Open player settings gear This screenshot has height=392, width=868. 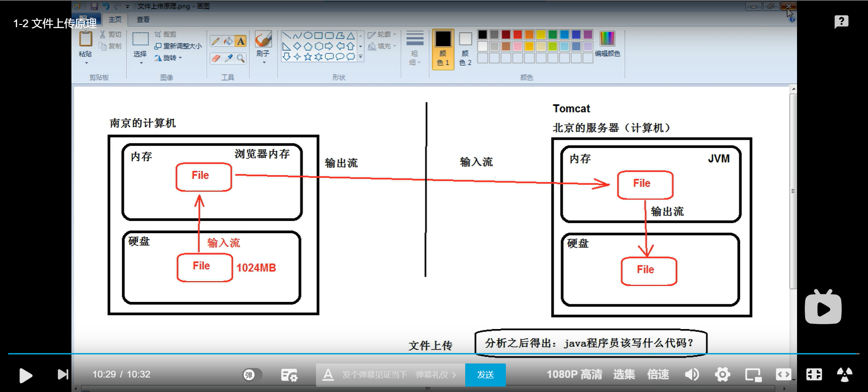coord(722,374)
